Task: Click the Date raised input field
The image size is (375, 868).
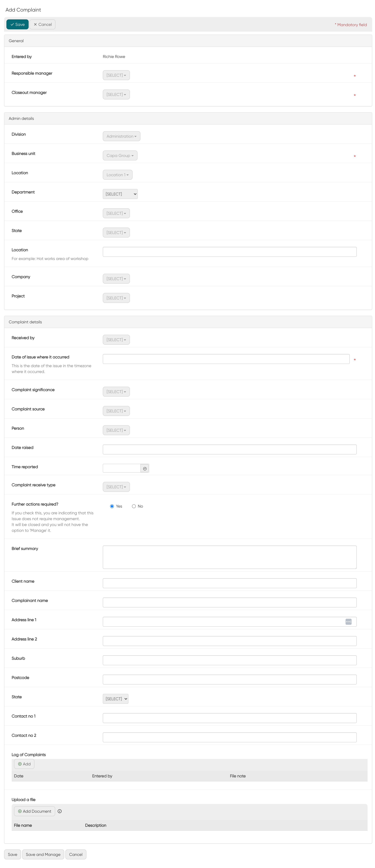Action: click(x=229, y=449)
